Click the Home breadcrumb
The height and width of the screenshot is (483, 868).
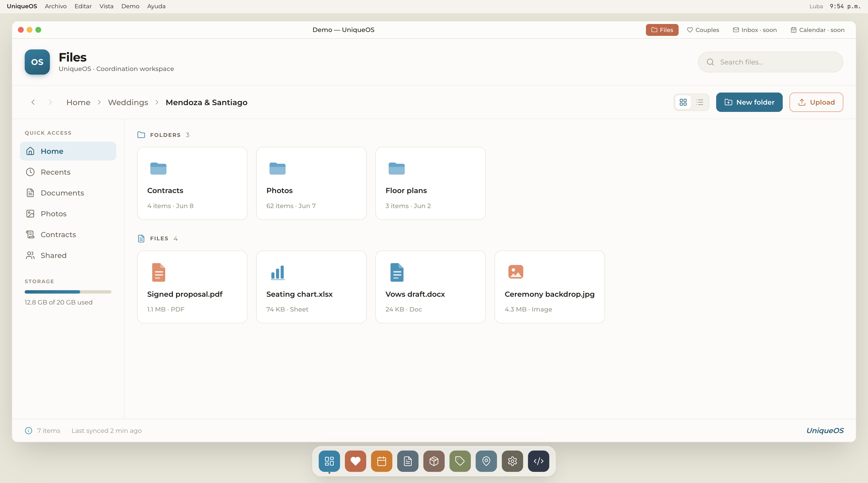tap(78, 102)
